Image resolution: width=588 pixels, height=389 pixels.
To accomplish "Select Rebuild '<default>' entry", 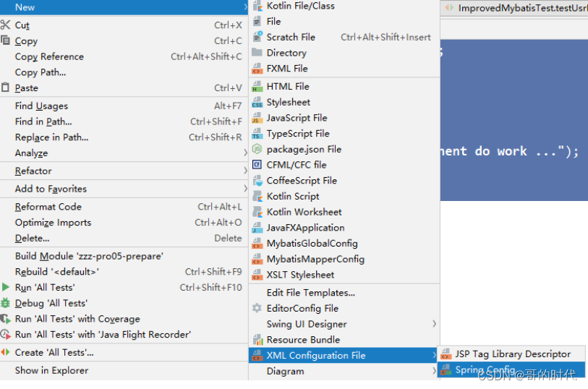I will click(x=124, y=272).
